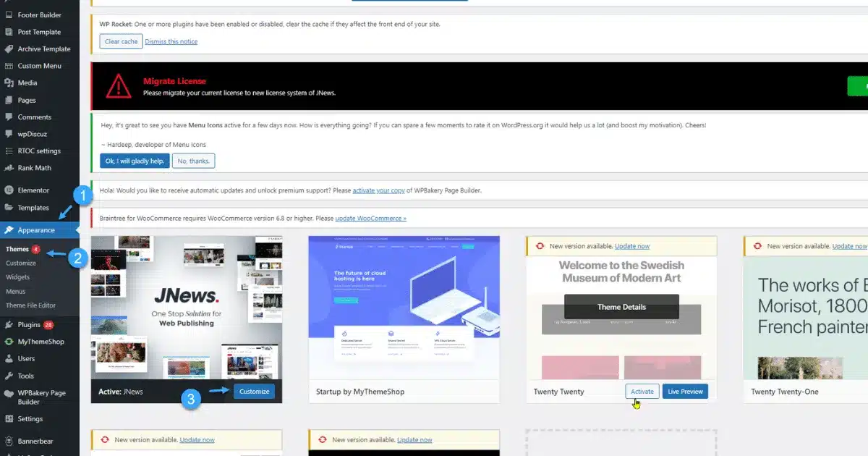Click Update now on bottom-middle theme card

click(x=414, y=439)
